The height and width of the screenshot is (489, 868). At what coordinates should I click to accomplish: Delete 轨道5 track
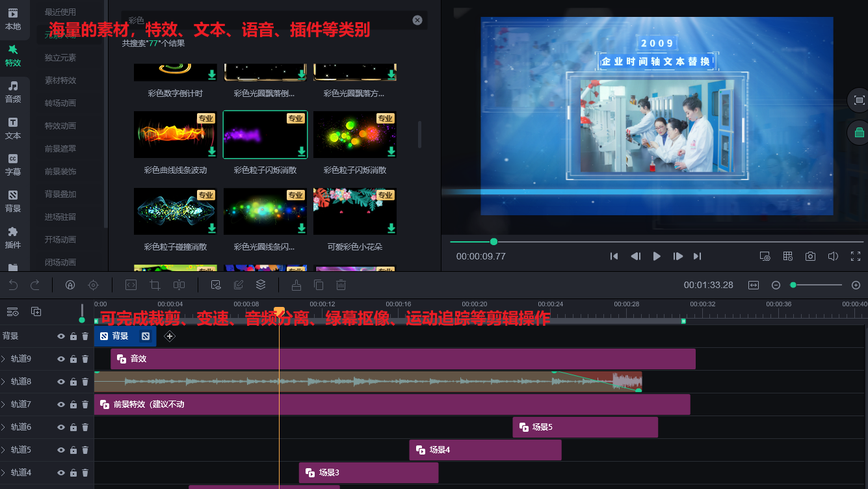pyautogui.click(x=85, y=450)
